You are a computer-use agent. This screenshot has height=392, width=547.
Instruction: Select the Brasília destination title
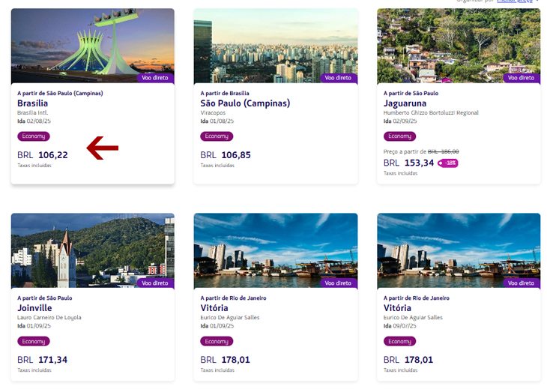33,103
